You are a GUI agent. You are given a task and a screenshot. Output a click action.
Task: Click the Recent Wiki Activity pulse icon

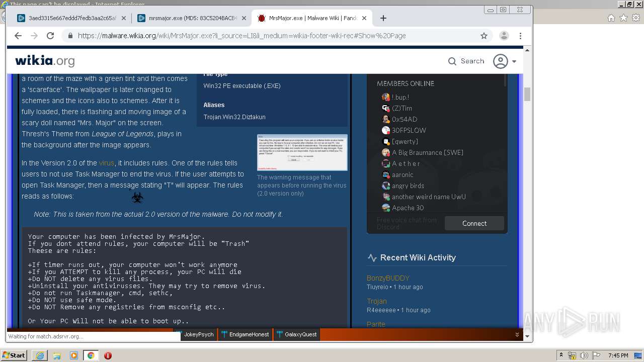[372, 257]
